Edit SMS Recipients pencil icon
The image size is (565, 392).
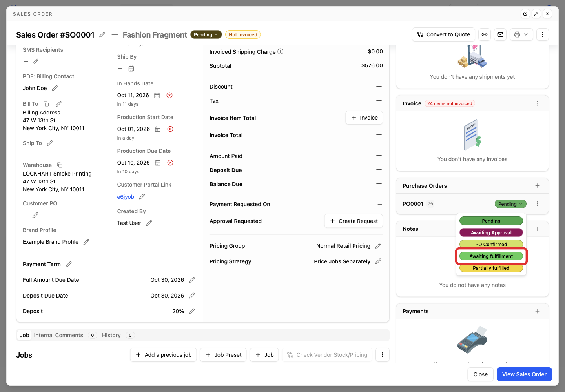35,62
